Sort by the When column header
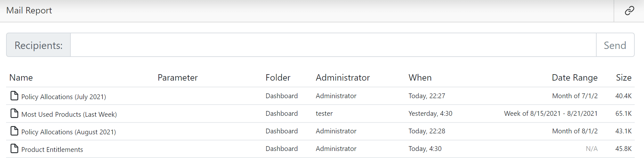Screen dimensions: 644x158 (420, 78)
